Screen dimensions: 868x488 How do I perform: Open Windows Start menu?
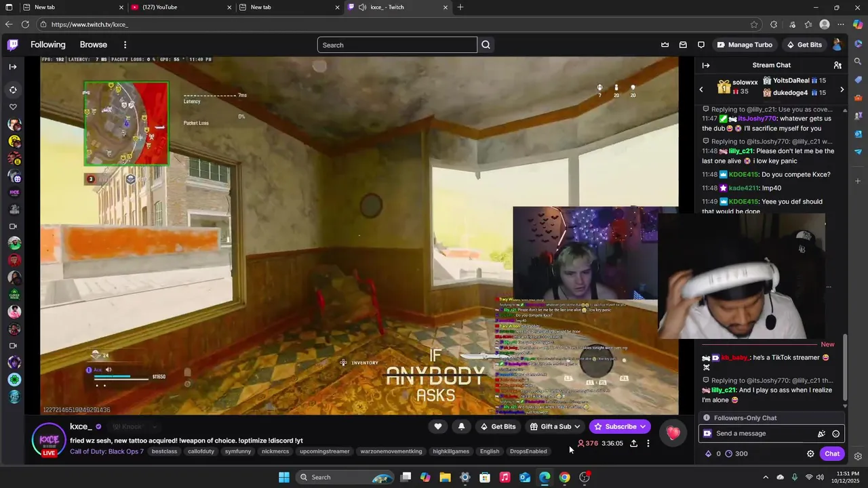[284, 477]
